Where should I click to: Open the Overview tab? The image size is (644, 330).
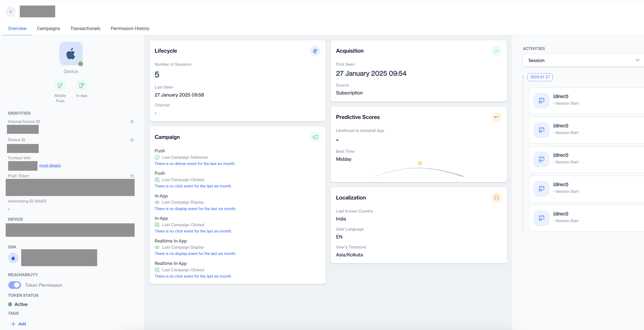[x=17, y=28]
